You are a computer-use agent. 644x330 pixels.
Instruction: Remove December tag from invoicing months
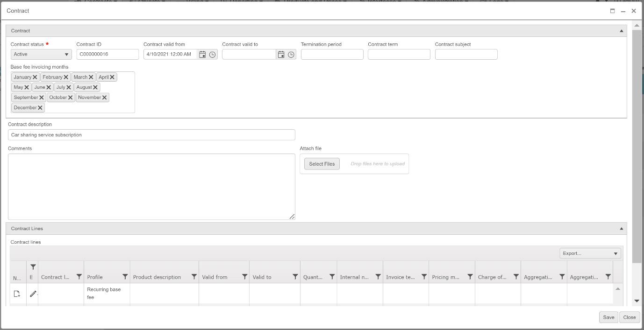(40, 108)
